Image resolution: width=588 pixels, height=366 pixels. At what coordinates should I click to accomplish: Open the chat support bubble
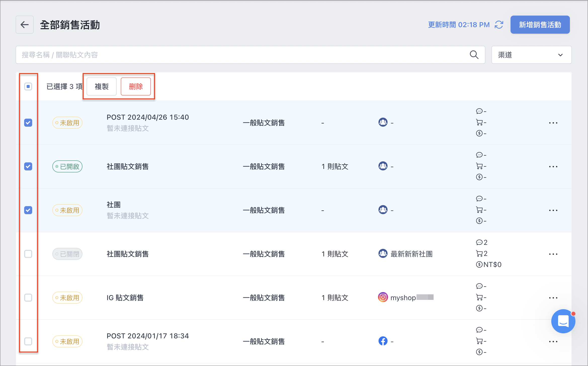click(x=563, y=321)
